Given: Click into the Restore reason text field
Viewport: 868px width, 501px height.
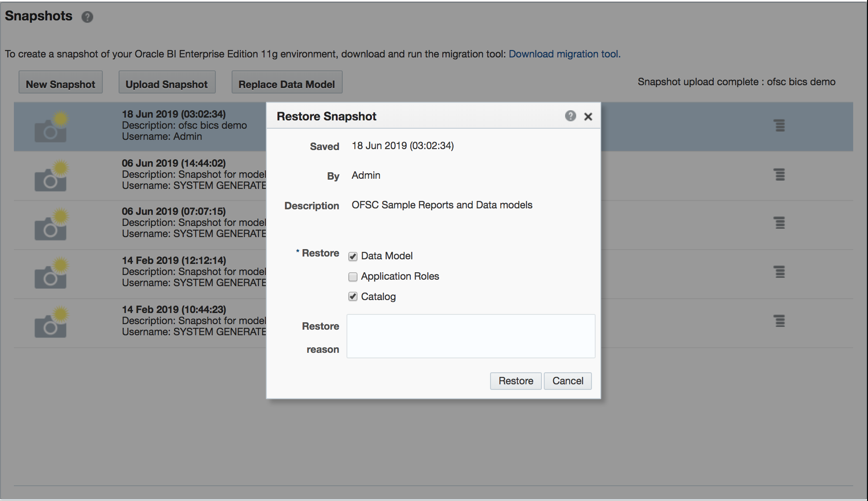Looking at the screenshot, I should 471,336.
